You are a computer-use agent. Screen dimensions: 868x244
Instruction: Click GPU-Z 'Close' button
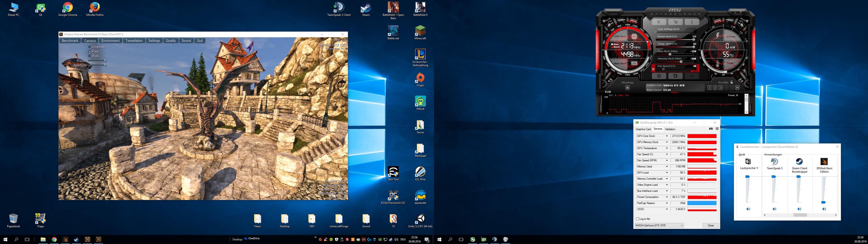click(711, 225)
